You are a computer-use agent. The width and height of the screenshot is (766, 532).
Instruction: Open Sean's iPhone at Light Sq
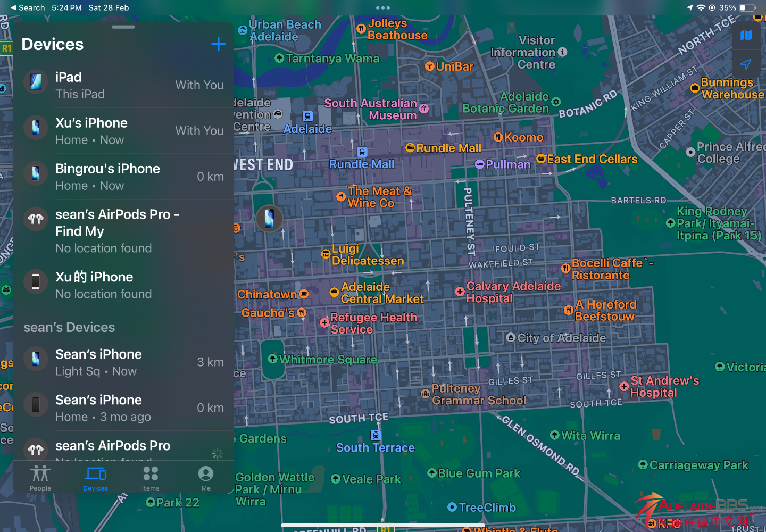click(123, 362)
